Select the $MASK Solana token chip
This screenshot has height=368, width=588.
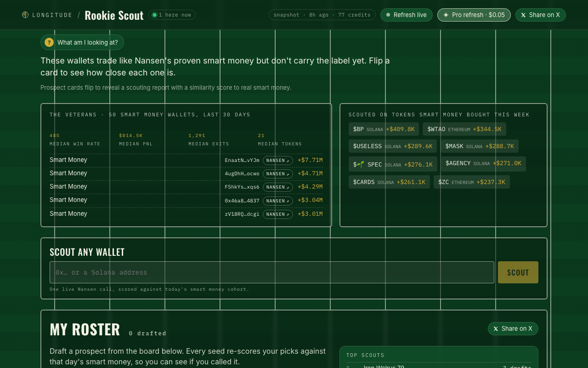pos(480,146)
